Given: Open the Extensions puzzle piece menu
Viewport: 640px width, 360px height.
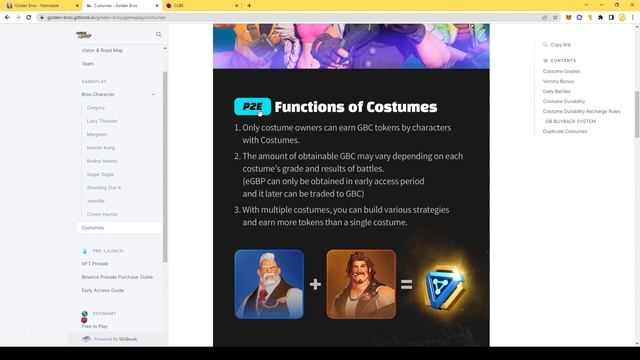Looking at the screenshot, I should pyautogui.click(x=600, y=18).
